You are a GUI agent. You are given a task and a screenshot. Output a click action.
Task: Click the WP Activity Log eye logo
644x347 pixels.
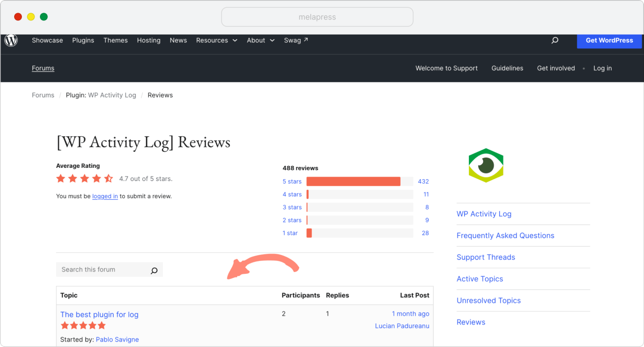(x=486, y=165)
